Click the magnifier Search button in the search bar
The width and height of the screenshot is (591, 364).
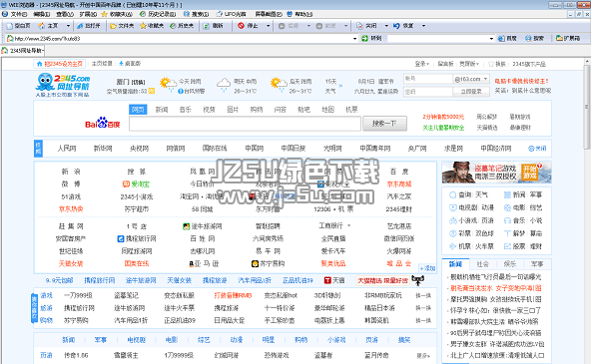click(x=534, y=39)
